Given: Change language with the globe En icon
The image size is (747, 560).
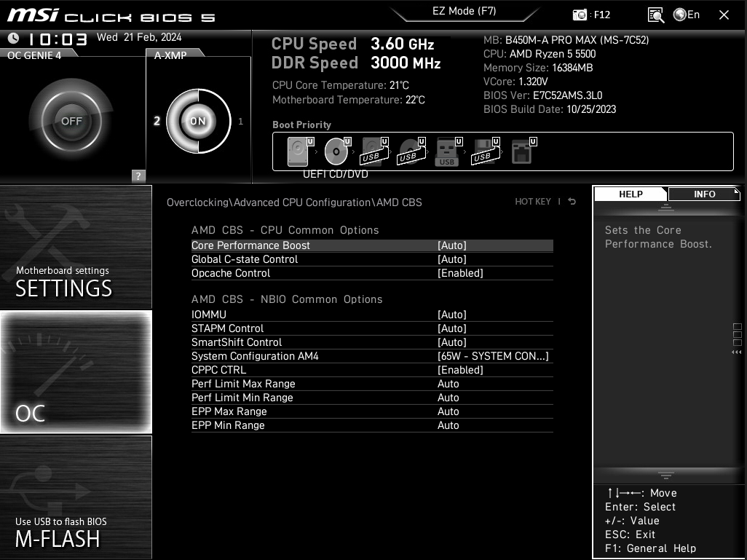Looking at the screenshot, I should point(687,15).
